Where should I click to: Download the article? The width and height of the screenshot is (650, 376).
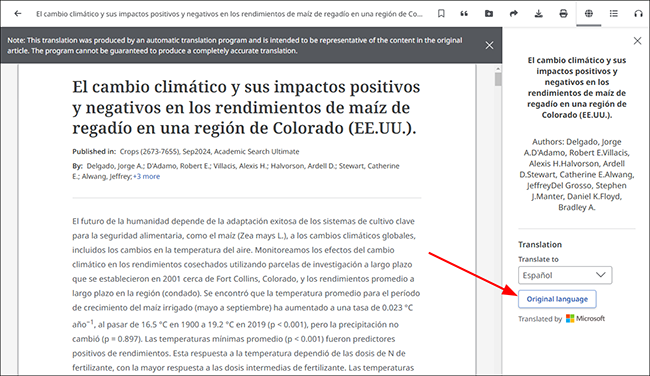click(538, 14)
